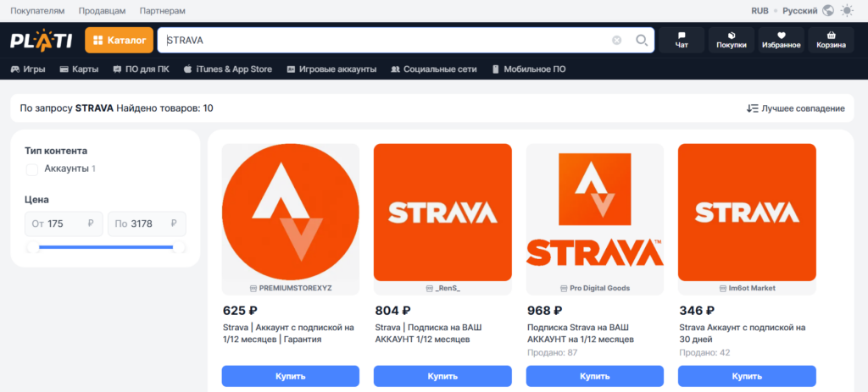Open Покупки
The width and height of the screenshot is (868, 392).
pos(732,41)
